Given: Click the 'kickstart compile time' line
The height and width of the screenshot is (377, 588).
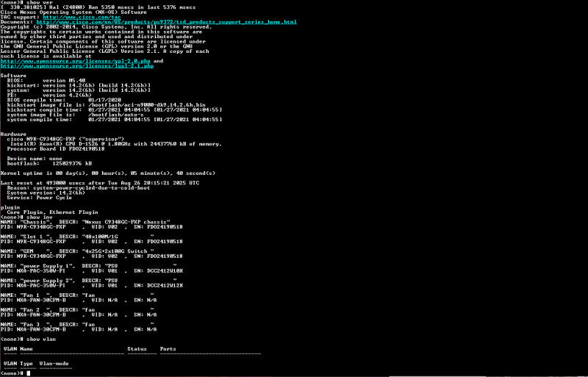Looking at the screenshot, I should coord(115,110).
